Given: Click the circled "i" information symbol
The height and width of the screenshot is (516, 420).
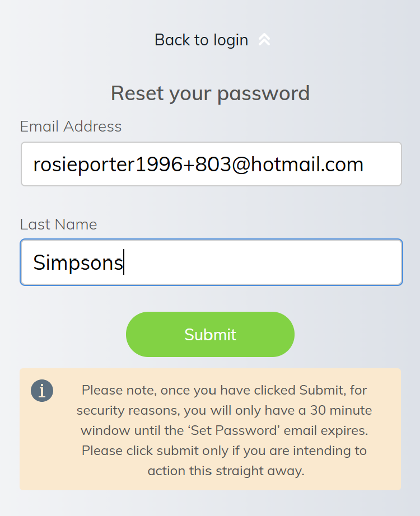Looking at the screenshot, I should click(42, 391).
